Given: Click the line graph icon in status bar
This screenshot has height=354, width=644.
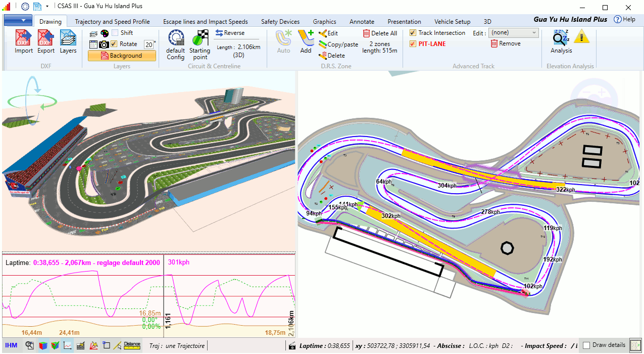Looking at the screenshot, I should click(68, 345).
